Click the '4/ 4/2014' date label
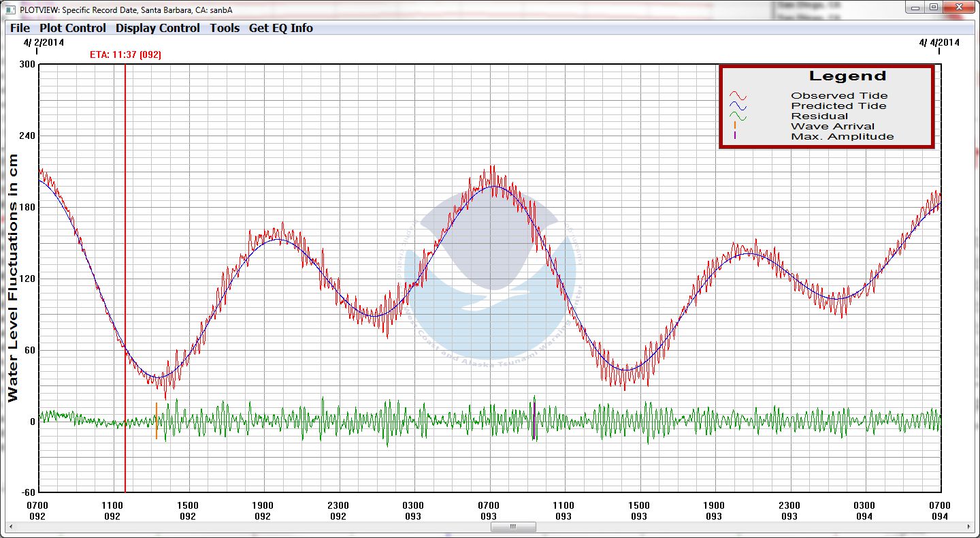Viewport: 980px width, 538px height. [939, 42]
